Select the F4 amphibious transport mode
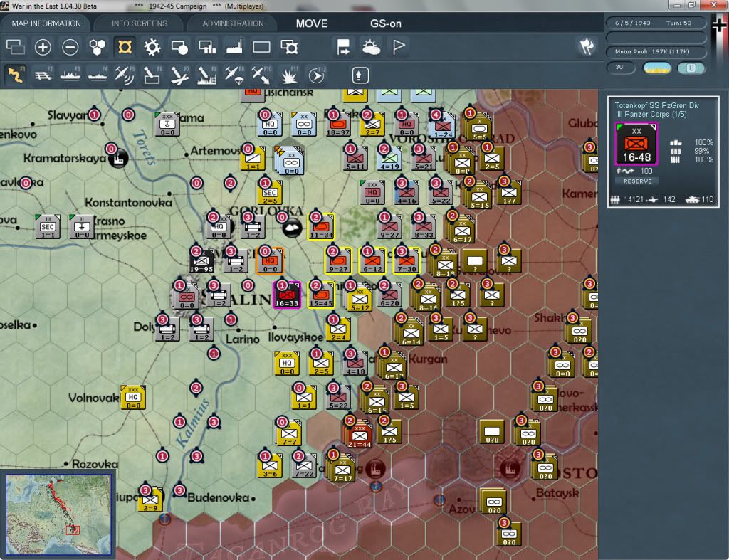729x560 pixels. coord(98,75)
